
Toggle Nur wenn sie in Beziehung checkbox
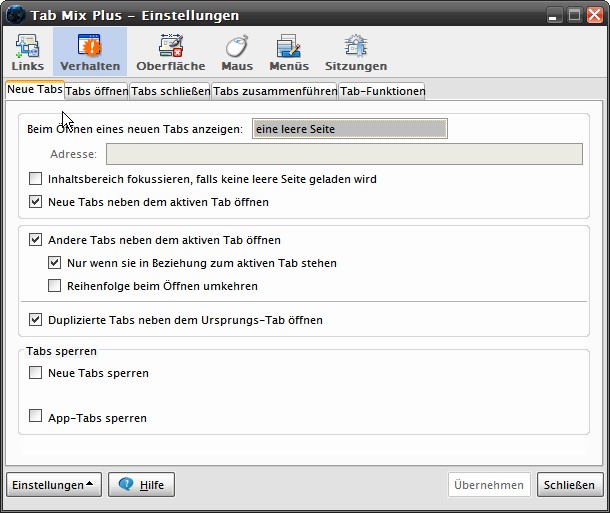(x=54, y=263)
